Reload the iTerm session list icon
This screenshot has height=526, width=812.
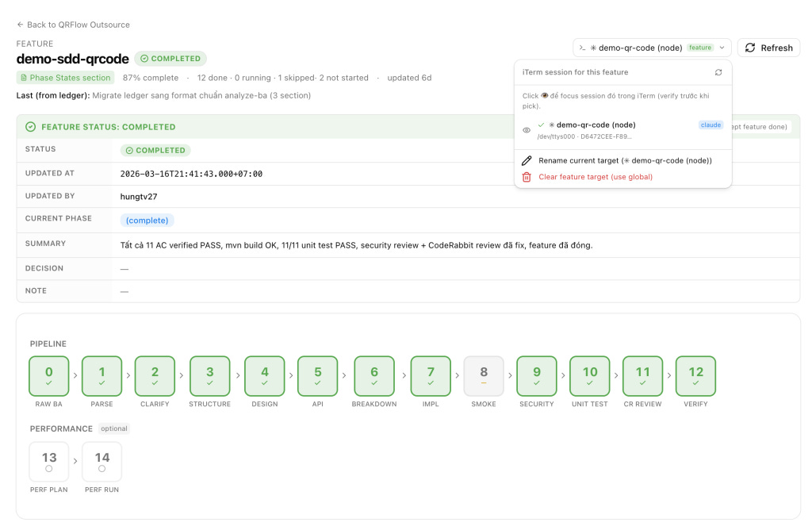coord(718,72)
